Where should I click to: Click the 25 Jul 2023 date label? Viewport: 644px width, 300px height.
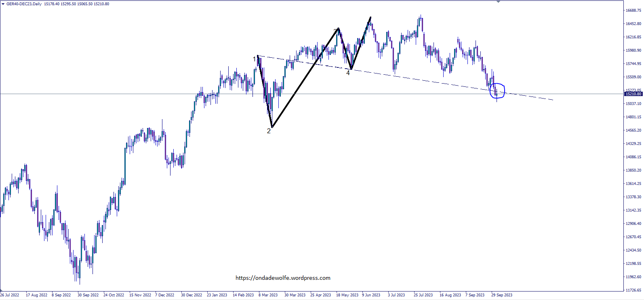423,295
